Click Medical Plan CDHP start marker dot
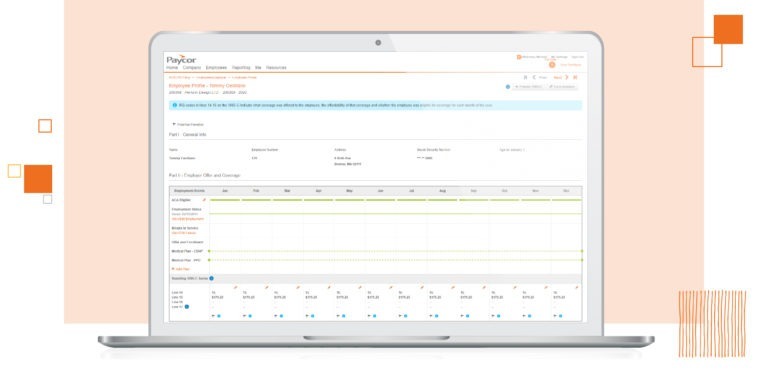 pos(209,251)
